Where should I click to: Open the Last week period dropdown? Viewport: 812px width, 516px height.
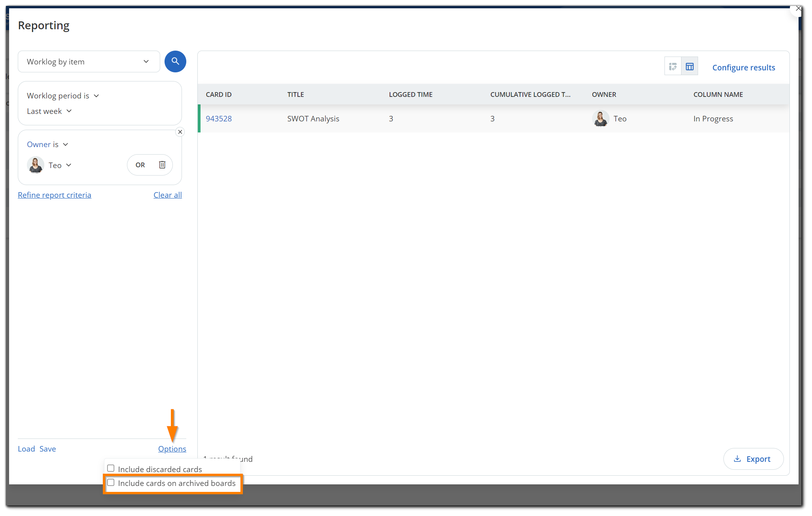[49, 111]
